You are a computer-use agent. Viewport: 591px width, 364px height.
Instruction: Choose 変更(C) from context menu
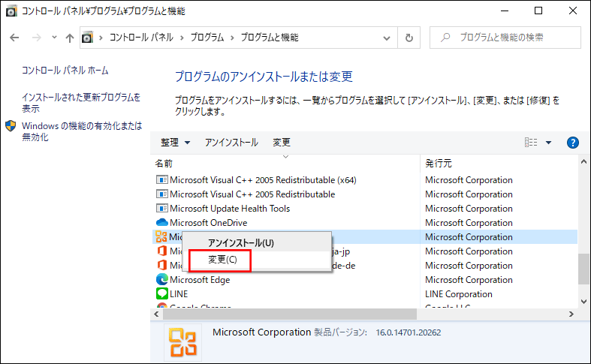(x=257, y=260)
